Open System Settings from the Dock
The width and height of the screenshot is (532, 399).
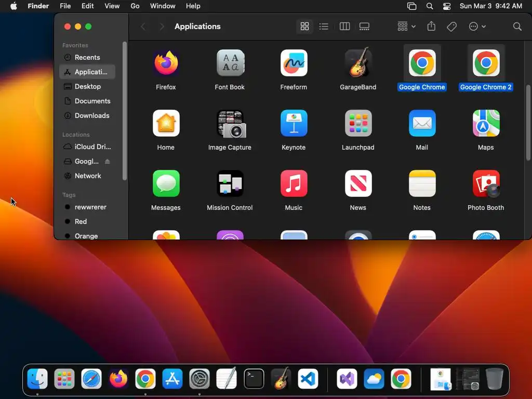(x=199, y=379)
